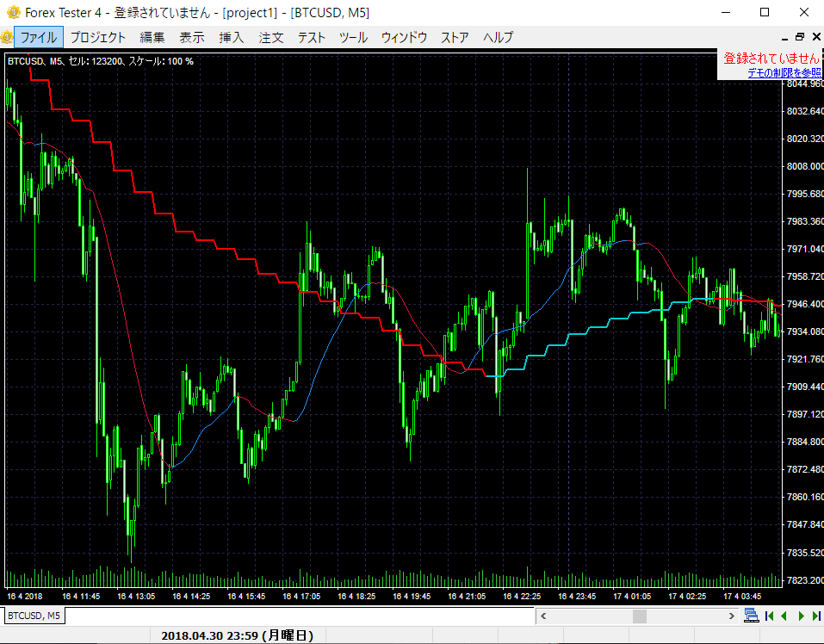Click the time label 16 4 22:25
Screen dimensions: 824x644
[x=522, y=596]
